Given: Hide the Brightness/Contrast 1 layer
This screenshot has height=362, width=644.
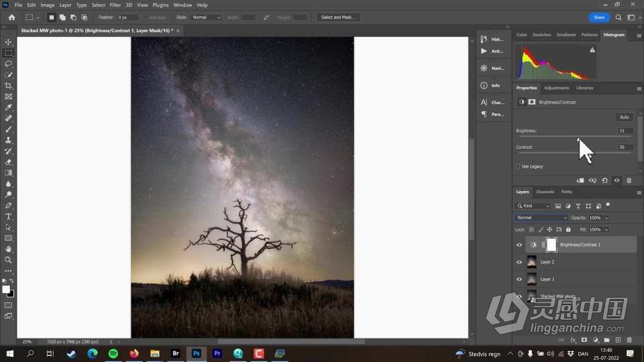Looking at the screenshot, I should coord(519,245).
